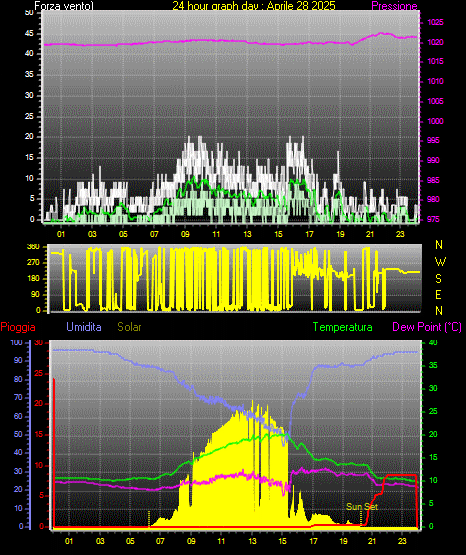Click the Dew Point (°C) legend label
This screenshot has width=466, height=555.
pos(427,327)
